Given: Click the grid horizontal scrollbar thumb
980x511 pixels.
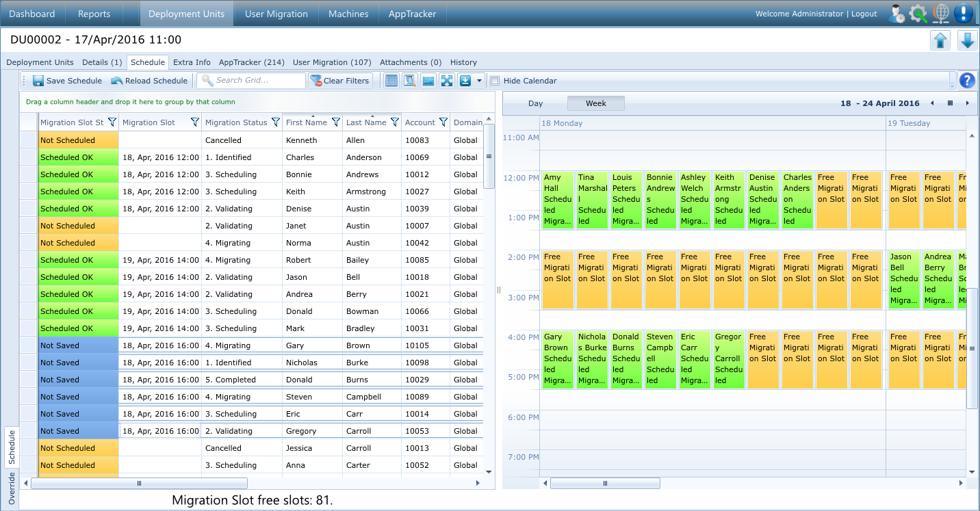Looking at the screenshot, I should pos(139,483).
